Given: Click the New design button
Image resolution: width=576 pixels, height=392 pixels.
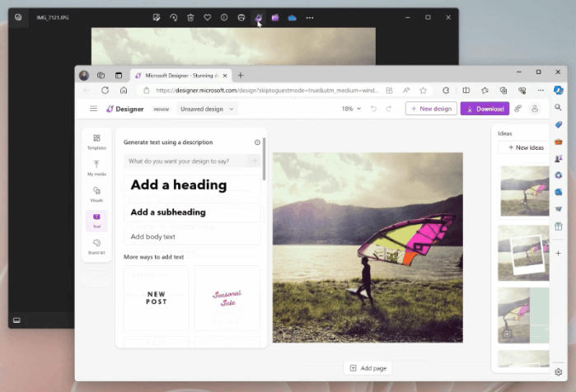Looking at the screenshot, I should click(x=431, y=109).
